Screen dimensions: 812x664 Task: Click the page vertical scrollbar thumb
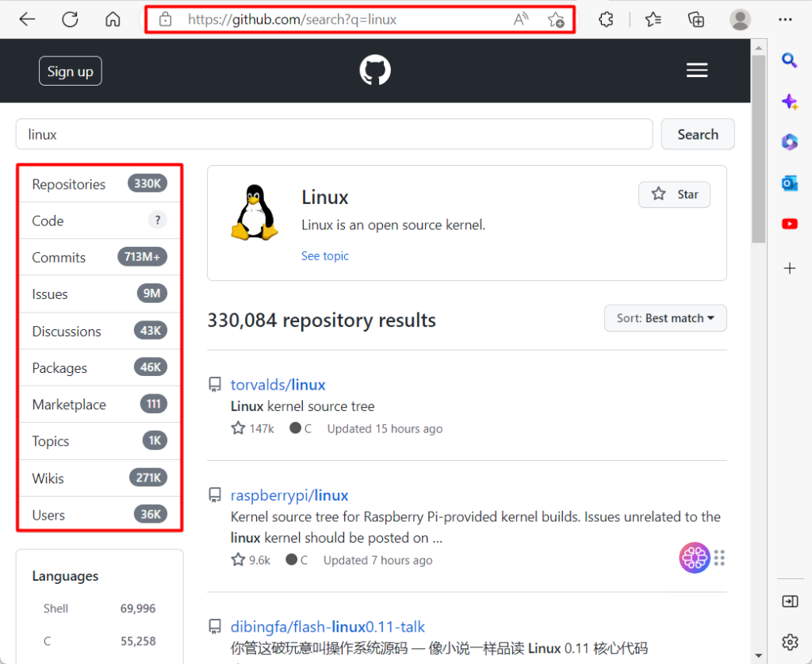coord(758,148)
